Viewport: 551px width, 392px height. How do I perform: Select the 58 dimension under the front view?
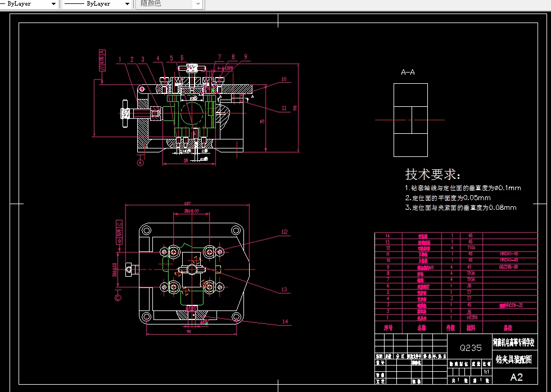[x=186, y=160]
